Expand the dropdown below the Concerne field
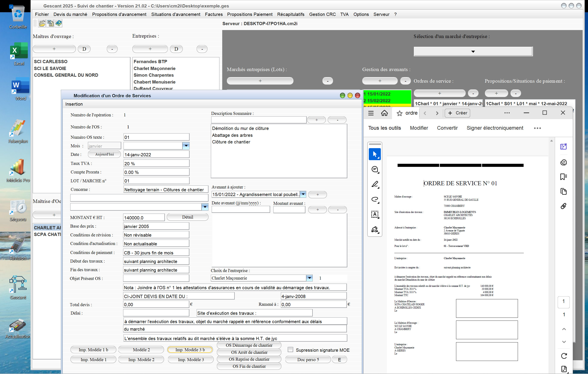The height and width of the screenshot is (374, 588). point(205,207)
